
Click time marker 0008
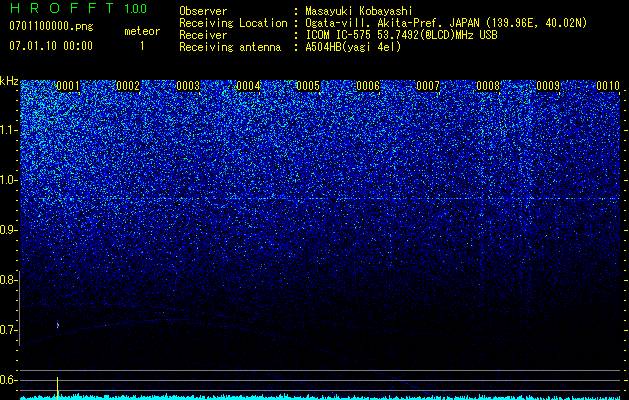click(x=488, y=86)
